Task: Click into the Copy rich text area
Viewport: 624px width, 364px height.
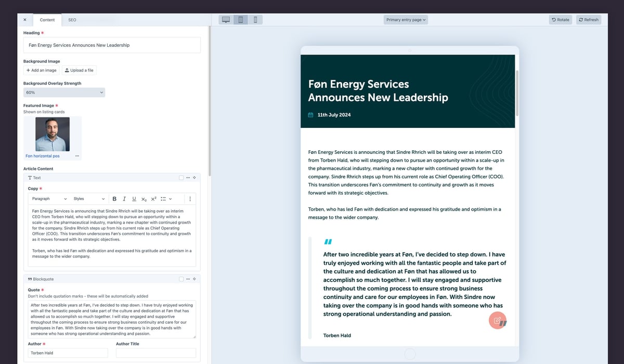Action: [112, 236]
